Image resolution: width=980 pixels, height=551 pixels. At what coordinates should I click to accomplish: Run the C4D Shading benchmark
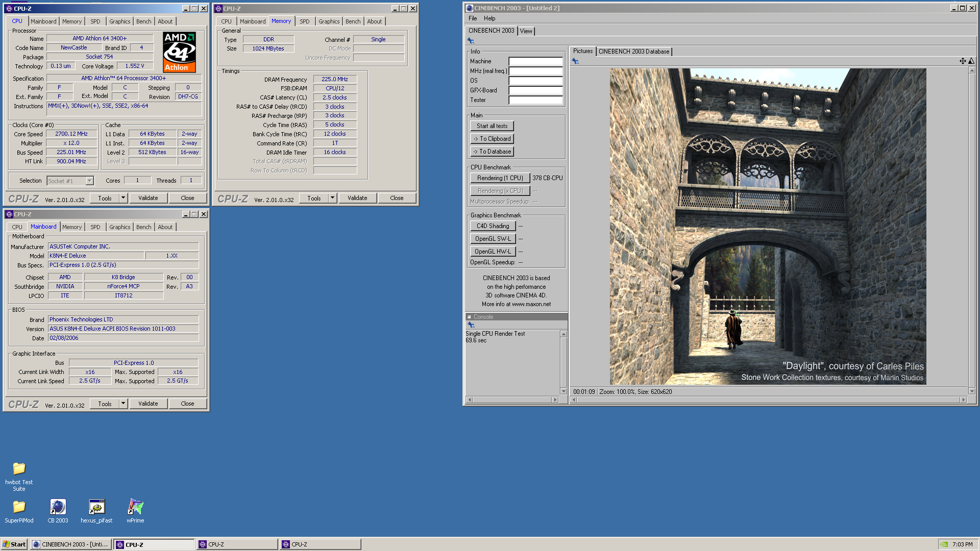click(493, 226)
